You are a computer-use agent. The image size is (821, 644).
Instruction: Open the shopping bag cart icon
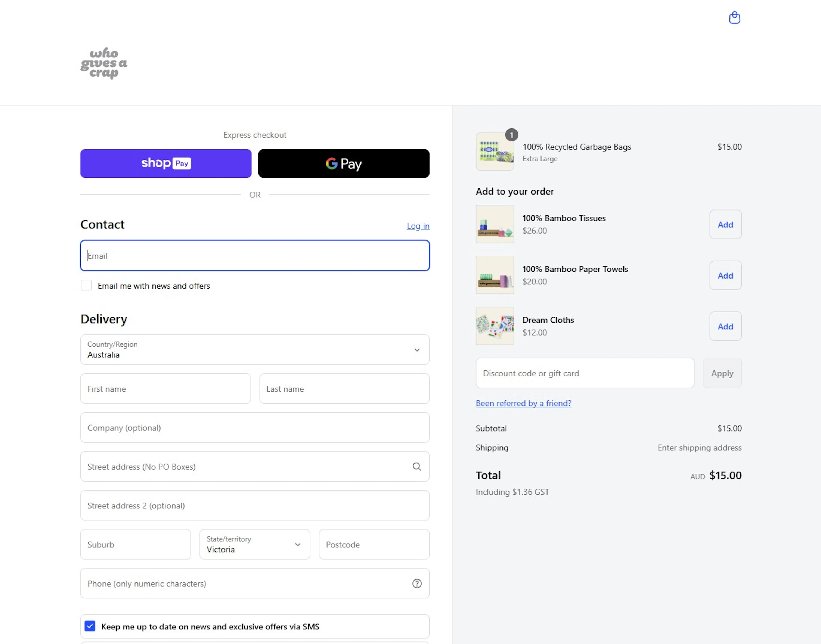click(x=734, y=18)
